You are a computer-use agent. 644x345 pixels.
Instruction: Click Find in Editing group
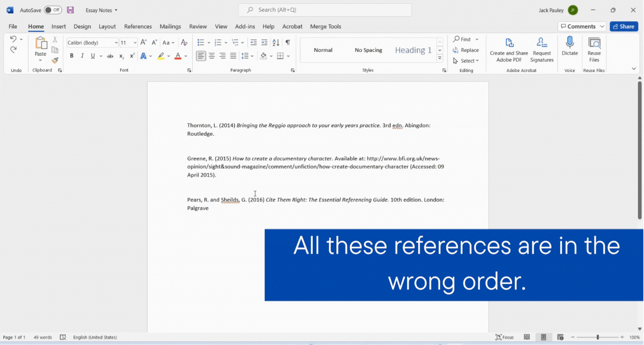462,39
